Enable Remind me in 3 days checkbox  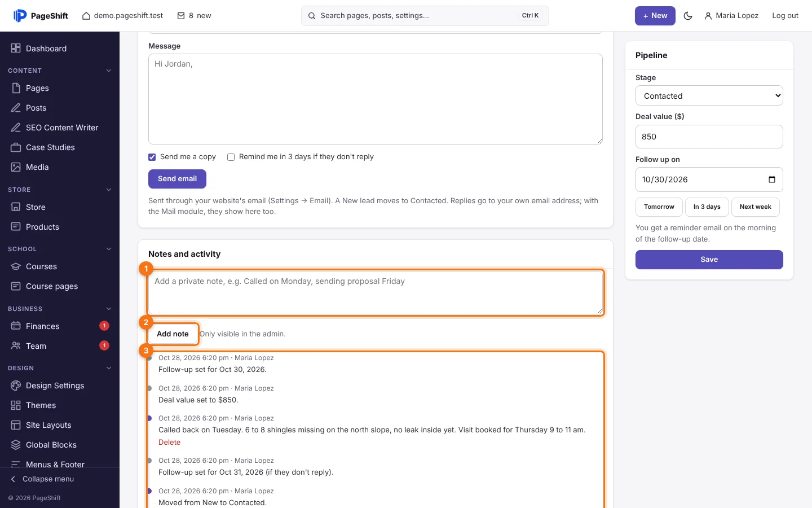231,157
